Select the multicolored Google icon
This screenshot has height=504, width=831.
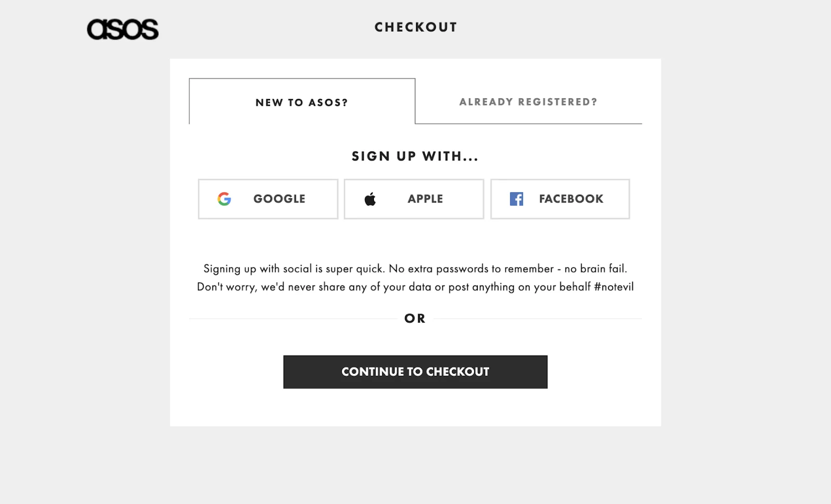[224, 199]
